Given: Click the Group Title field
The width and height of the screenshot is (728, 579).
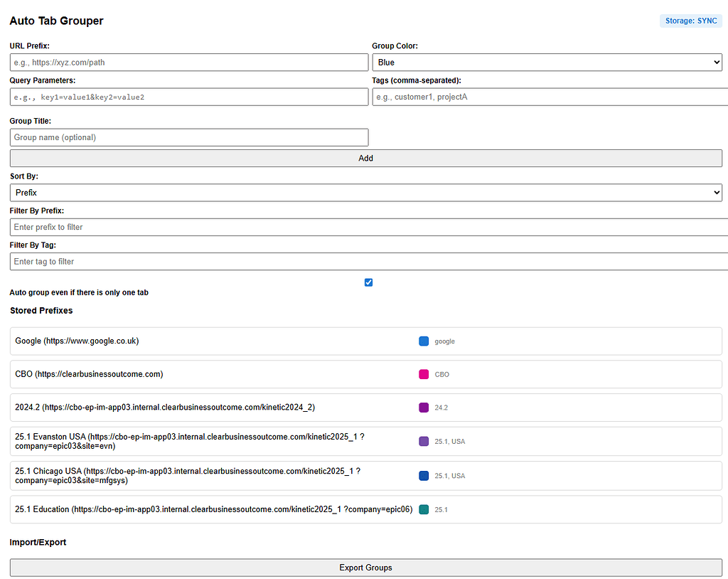Looking at the screenshot, I should (188, 137).
